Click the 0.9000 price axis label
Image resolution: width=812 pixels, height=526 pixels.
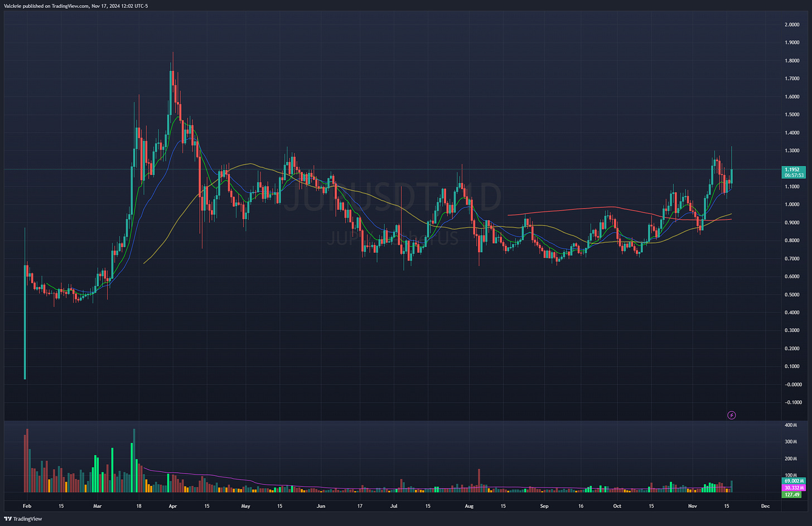(x=792, y=223)
